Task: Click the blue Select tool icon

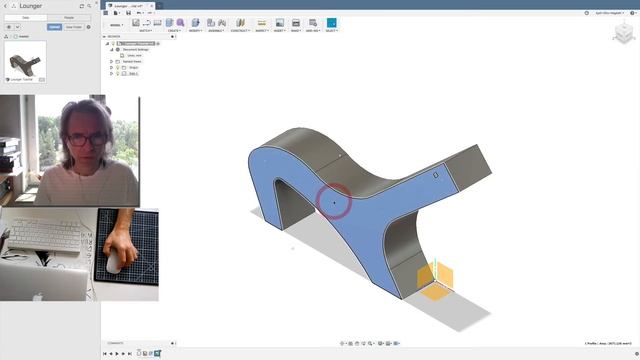Action: (332, 23)
